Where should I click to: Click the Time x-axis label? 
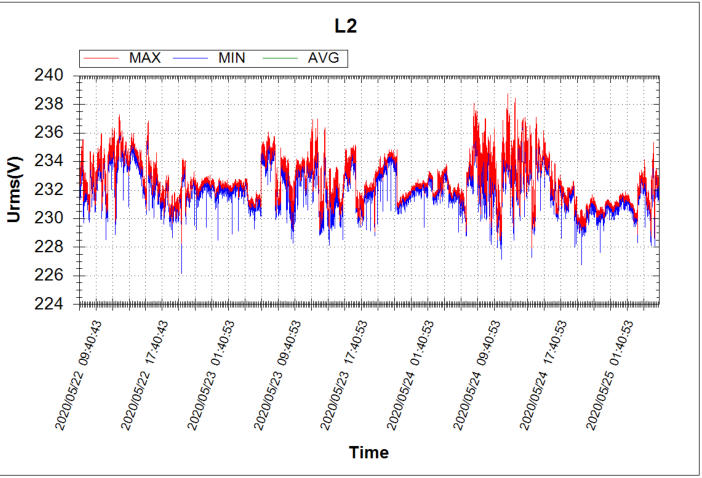tap(368, 452)
